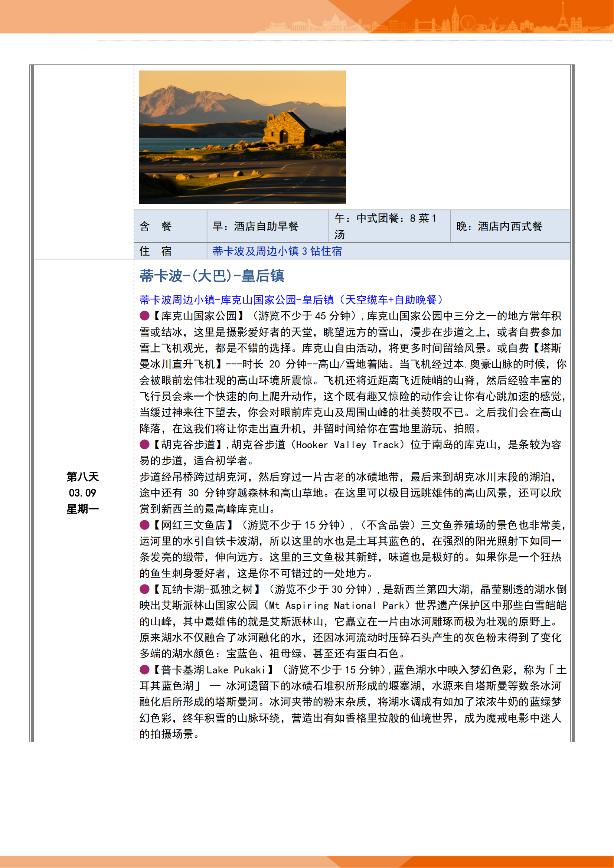Viewport: 614px width, 868px height.
Task: Click the purple bullet before 【普卡基湖 Lake Pukaki】
Action: 144,670
